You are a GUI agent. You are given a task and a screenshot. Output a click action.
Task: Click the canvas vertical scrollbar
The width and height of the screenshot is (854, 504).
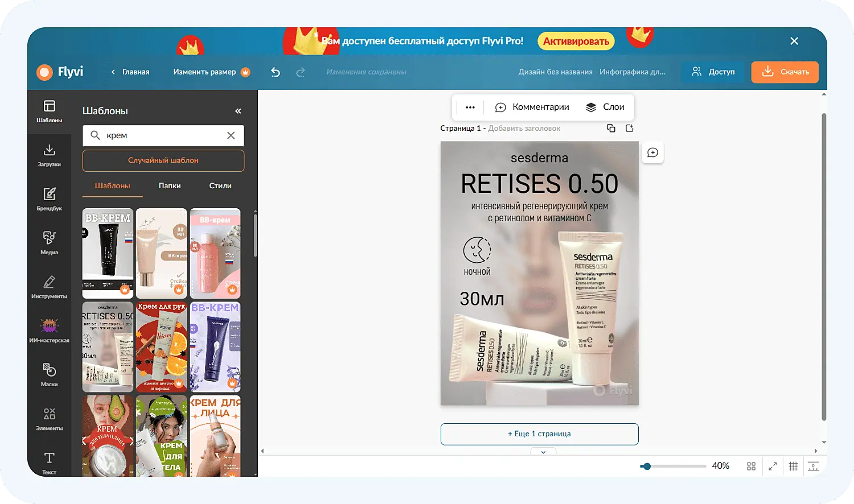[x=823, y=267]
